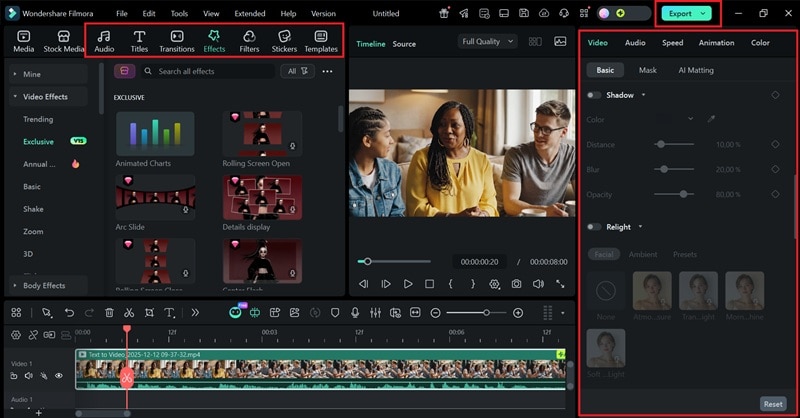Select the crop tool in timeline toolbar
Viewport: 800px width, 418px height.
[148, 313]
